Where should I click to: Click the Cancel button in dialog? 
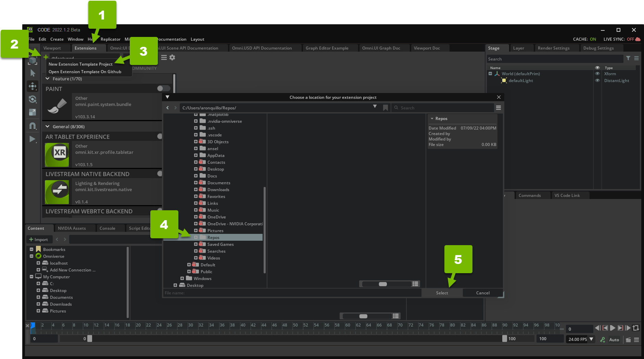(483, 293)
